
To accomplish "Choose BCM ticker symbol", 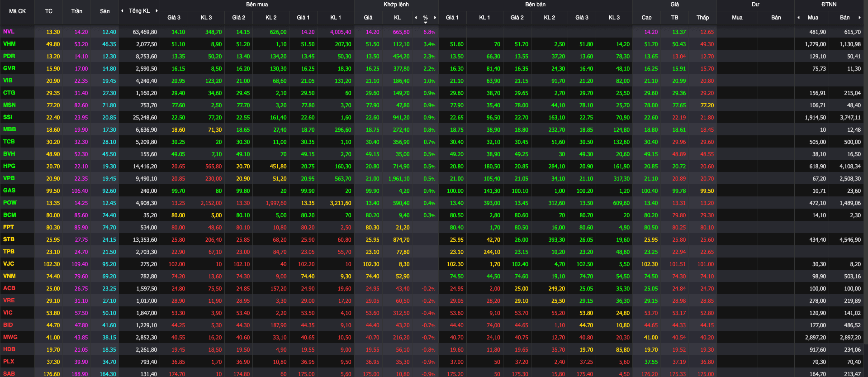I will tap(9, 215).
